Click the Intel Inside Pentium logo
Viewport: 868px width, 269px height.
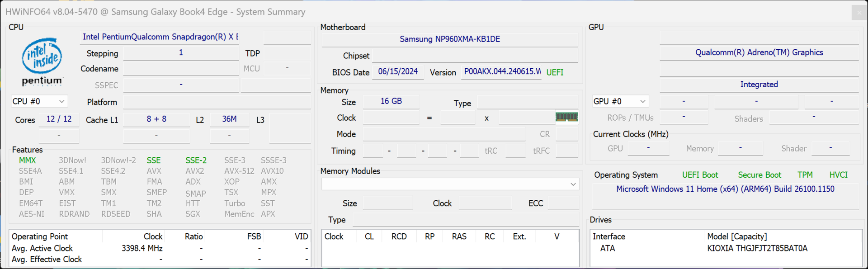pos(42,62)
